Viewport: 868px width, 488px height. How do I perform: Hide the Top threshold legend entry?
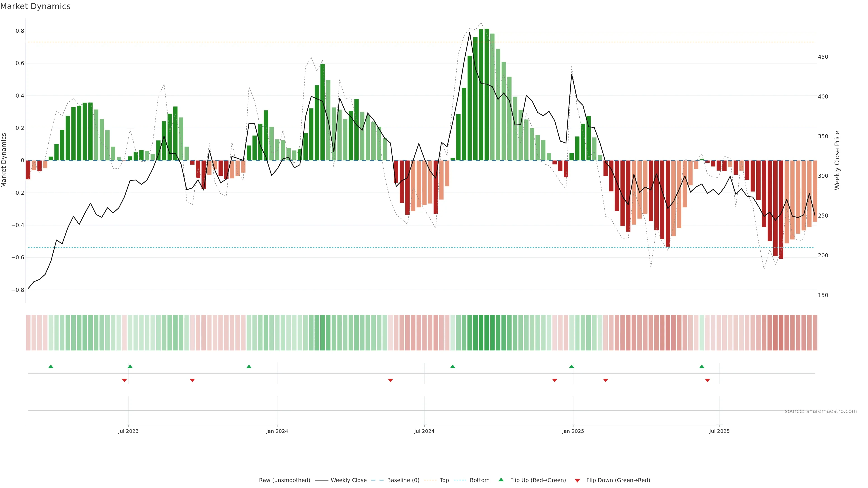pyautogui.click(x=444, y=480)
